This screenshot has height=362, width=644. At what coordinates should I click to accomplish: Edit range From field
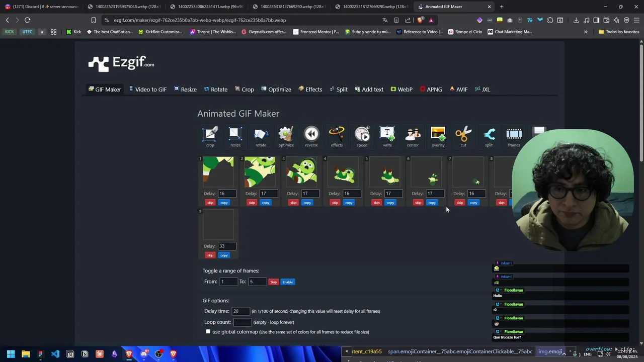228,282
